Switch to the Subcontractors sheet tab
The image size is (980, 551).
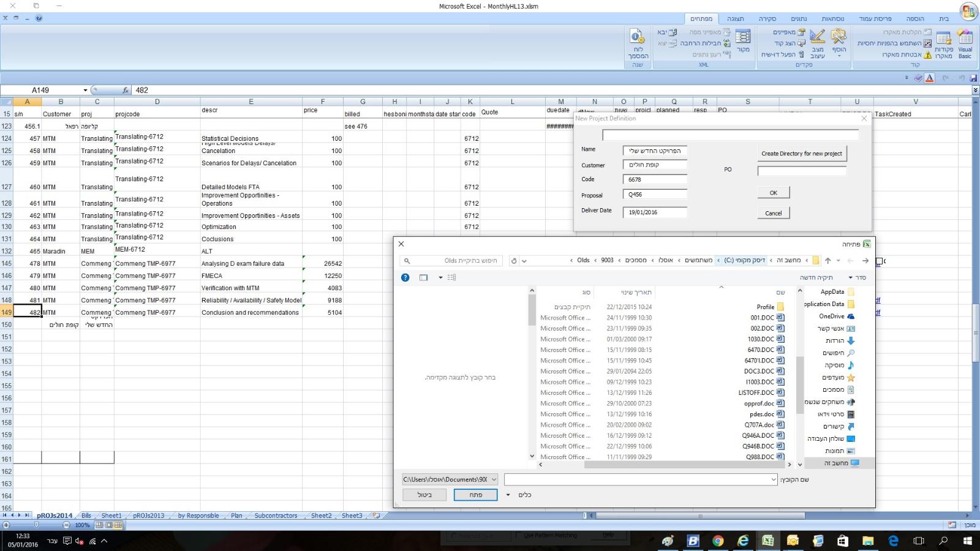(x=276, y=515)
